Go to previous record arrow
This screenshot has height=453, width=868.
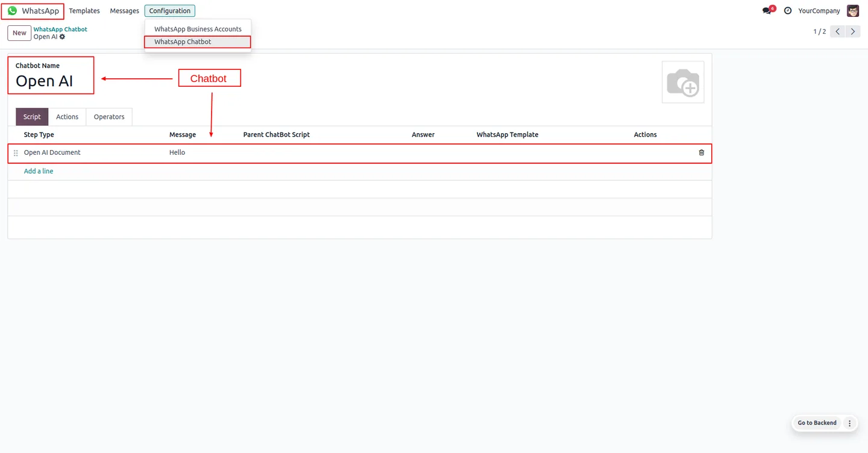[837, 31]
